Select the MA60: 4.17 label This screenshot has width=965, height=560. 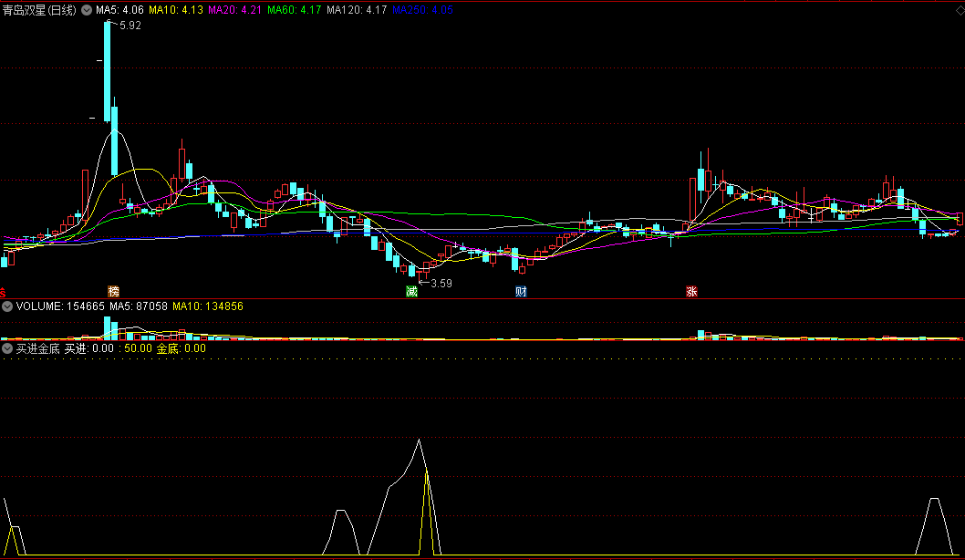click(295, 10)
